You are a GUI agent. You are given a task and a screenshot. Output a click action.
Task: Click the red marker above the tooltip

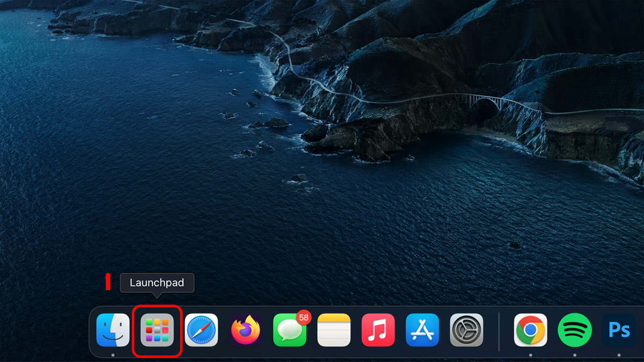click(x=108, y=281)
